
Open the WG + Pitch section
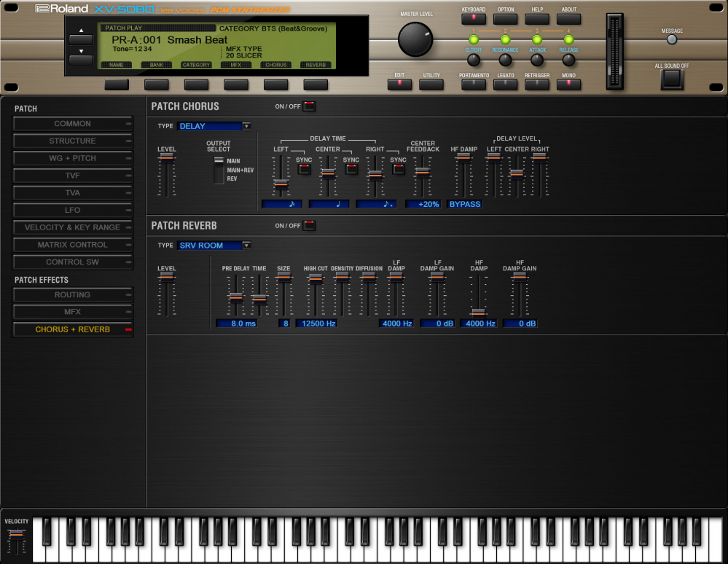point(73,158)
